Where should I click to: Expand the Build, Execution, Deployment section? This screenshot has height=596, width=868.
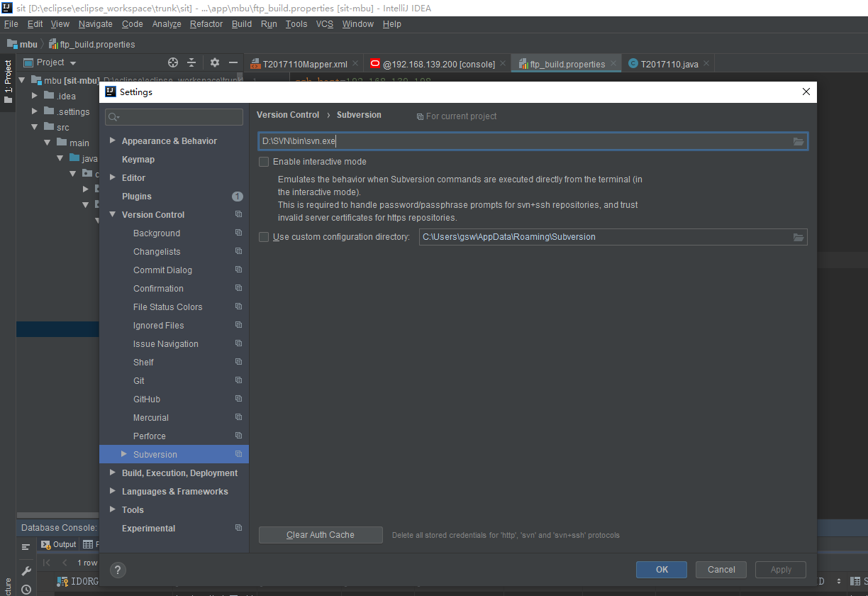112,473
